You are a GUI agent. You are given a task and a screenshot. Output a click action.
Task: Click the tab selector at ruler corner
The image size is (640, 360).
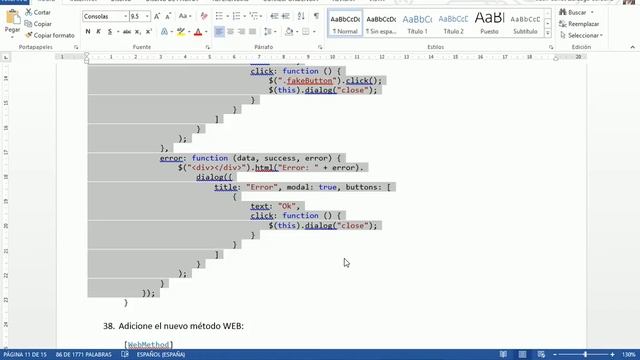pyautogui.click(x=6, y=58)
